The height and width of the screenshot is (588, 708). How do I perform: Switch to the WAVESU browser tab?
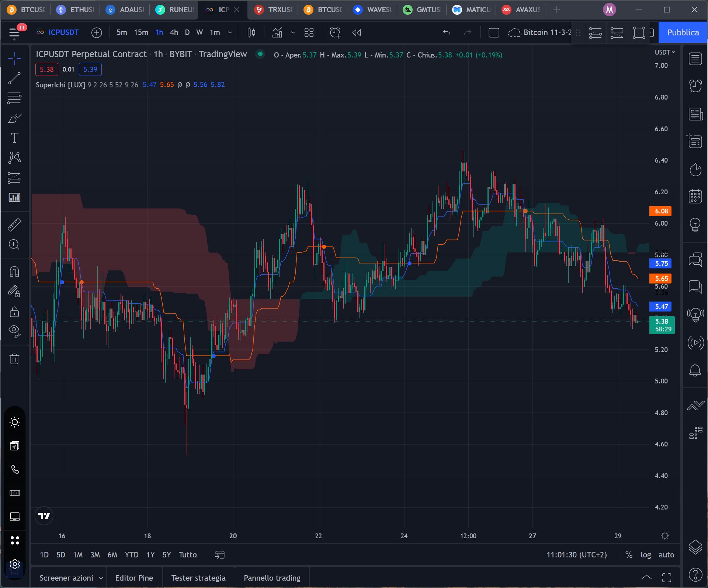372,10
